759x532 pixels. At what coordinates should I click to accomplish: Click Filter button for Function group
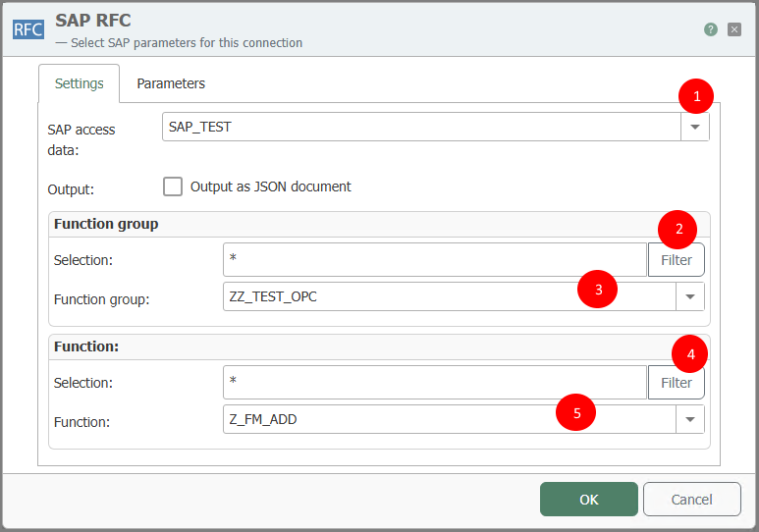coord(676,260)
